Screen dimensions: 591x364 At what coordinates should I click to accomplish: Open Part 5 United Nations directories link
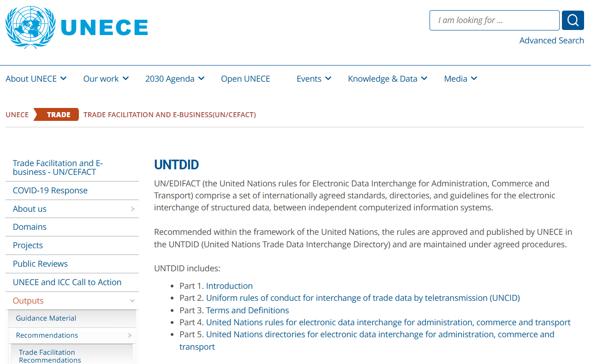pos(367,340)
